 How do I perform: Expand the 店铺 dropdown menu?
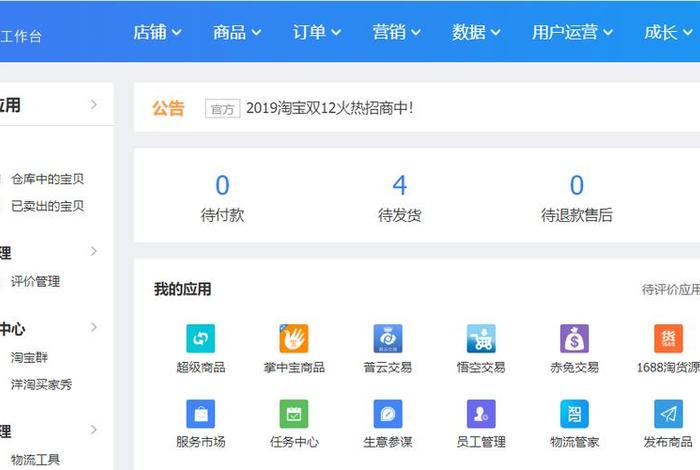157,32
